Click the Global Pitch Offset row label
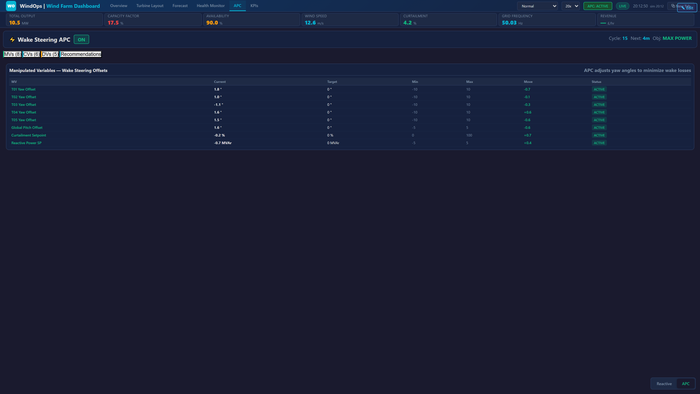 [27, 128]
